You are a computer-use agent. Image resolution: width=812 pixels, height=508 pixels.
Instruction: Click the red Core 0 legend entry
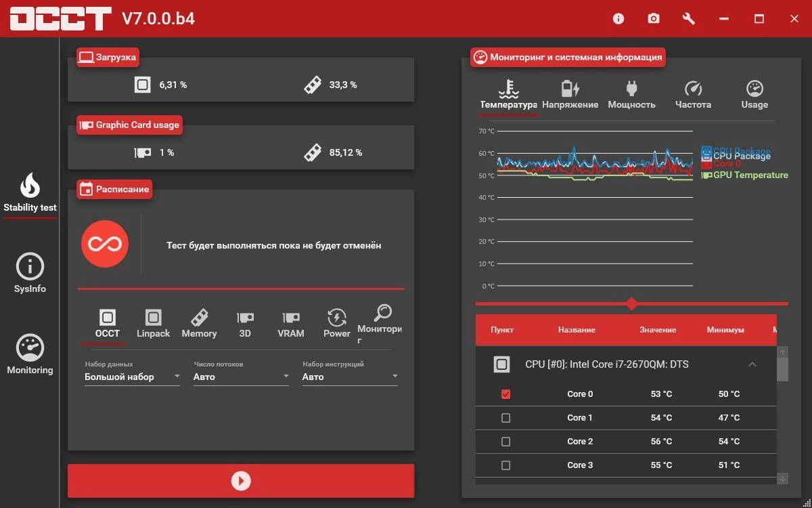click(x=721, y=164)
